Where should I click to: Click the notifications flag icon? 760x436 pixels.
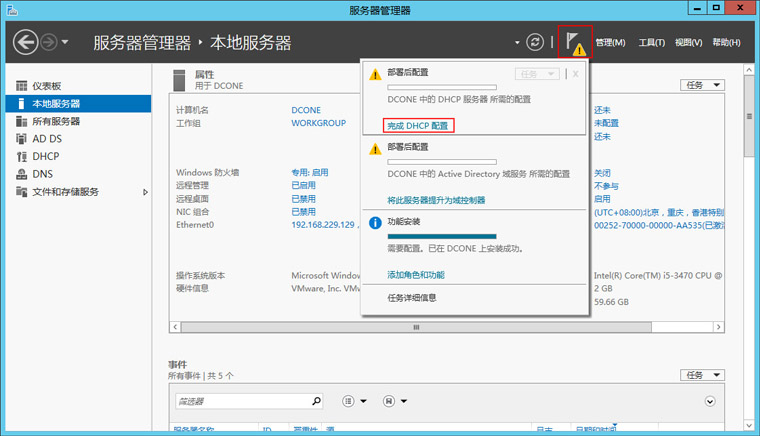tap(574, 42)
